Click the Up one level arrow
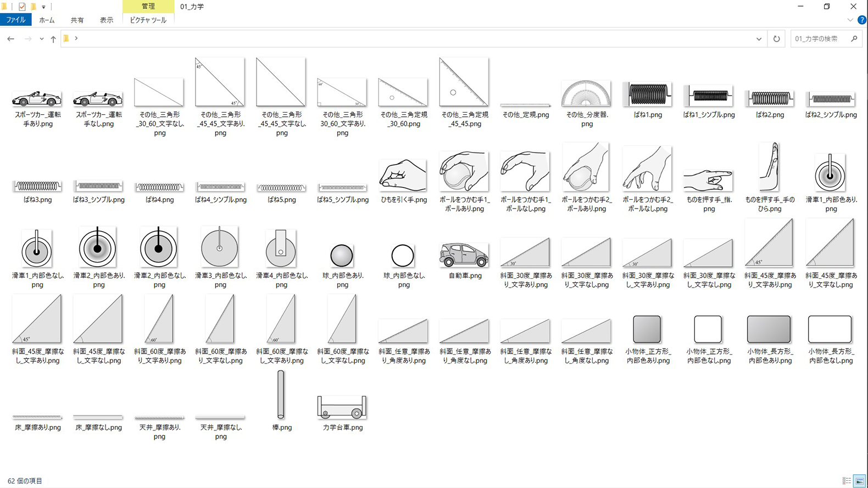The width and height of the screenshot is (868, 488). click(53, 39)
